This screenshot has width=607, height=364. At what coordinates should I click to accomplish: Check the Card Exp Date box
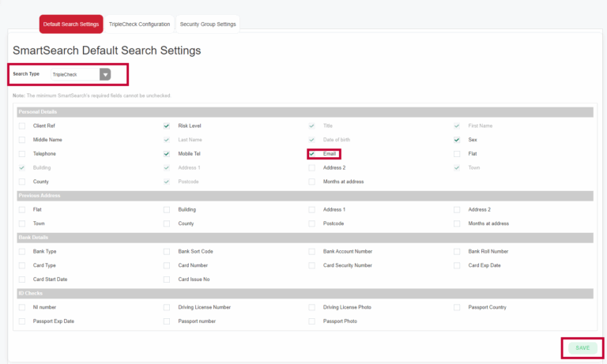coord(457,265)
